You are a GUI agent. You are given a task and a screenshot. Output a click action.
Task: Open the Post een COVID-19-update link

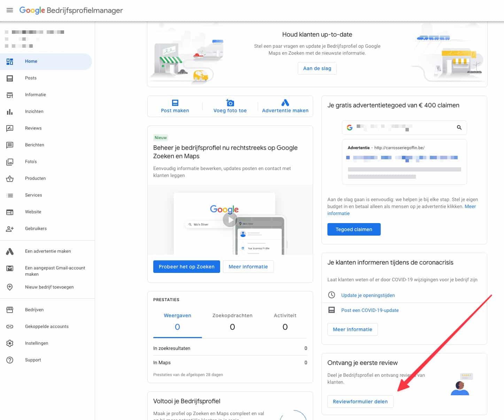pyautogui.click(x=370, y=310)
